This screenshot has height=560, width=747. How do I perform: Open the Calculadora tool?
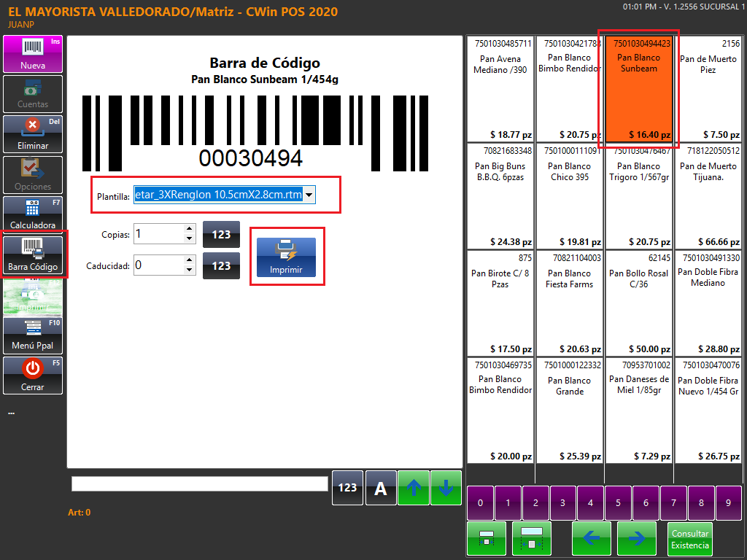[33, 214]
